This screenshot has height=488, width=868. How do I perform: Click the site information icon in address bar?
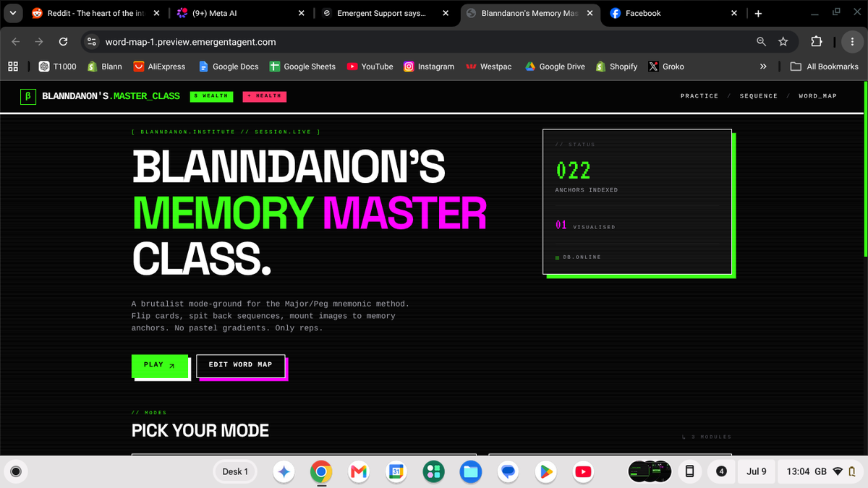92,42
